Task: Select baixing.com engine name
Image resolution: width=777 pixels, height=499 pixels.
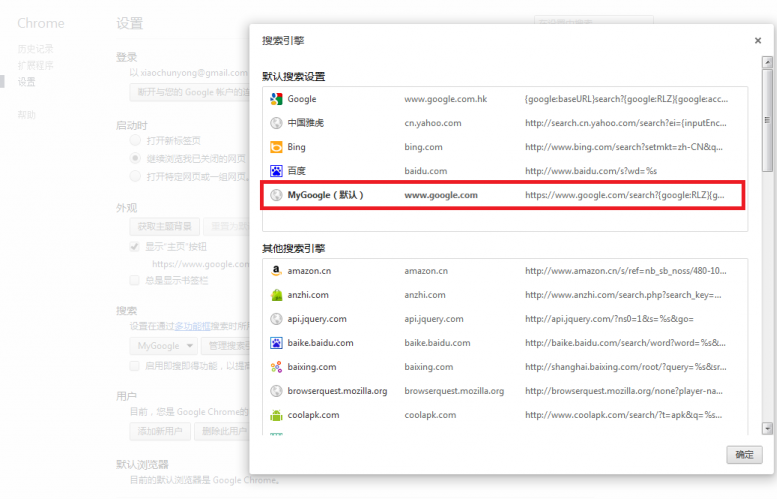Action: coord(312,367)
